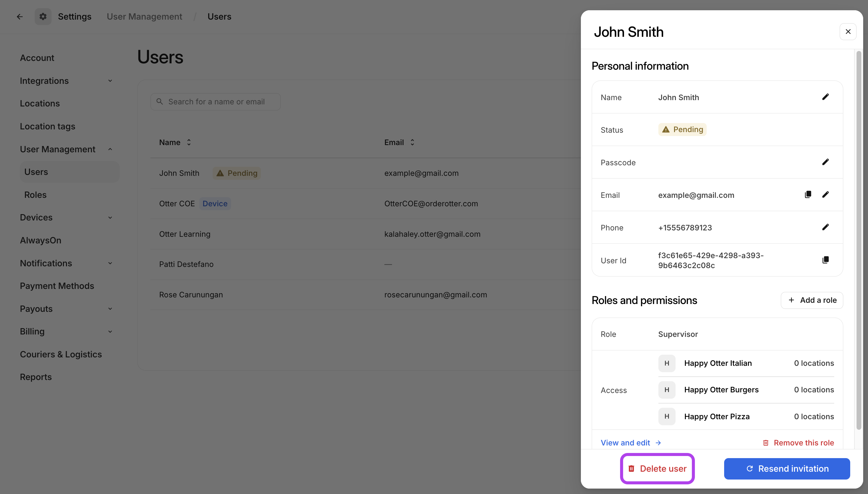Expand the Notifications menu chevron
The height and width of the screenshot is (494, 868).
tap(110, 263)
